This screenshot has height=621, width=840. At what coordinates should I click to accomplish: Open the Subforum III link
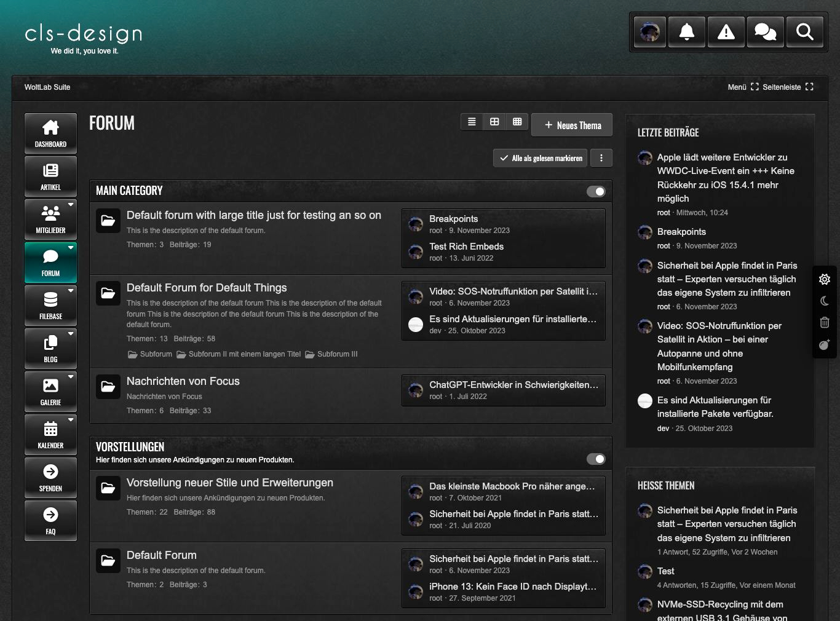[x=337, y=354]
